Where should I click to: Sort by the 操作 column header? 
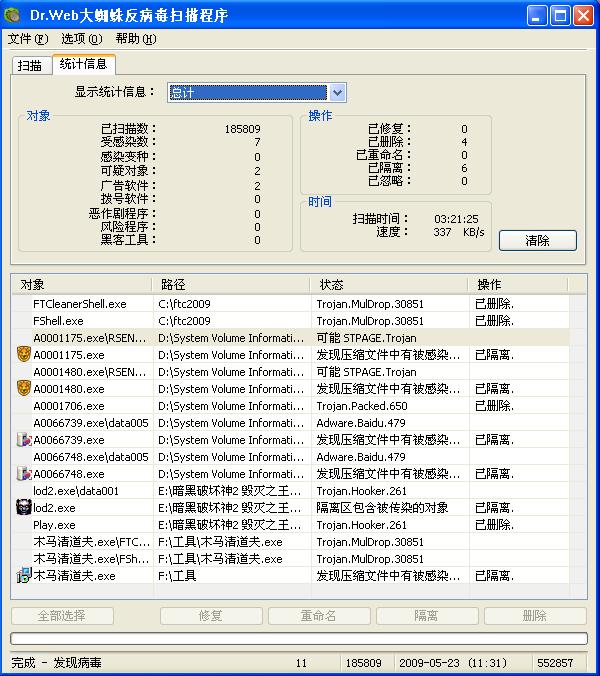pos(519,285)
